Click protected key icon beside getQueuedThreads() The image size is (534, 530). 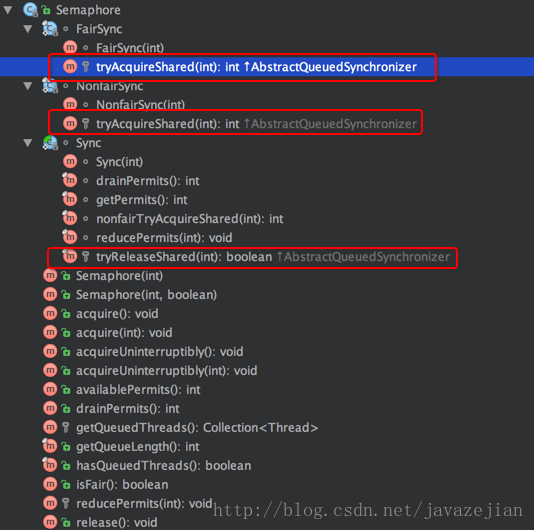66,427
